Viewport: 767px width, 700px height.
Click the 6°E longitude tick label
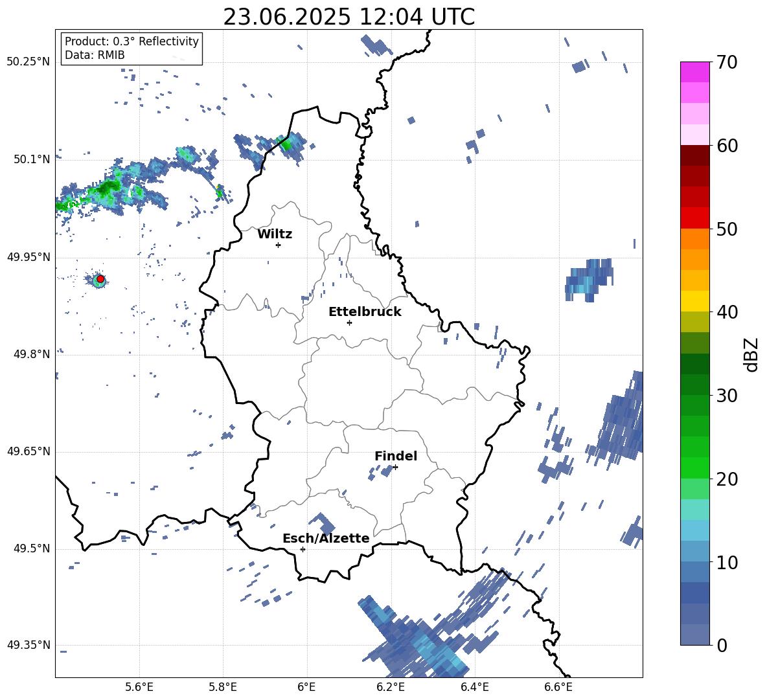pyautogui.click(x=306, y=687)
